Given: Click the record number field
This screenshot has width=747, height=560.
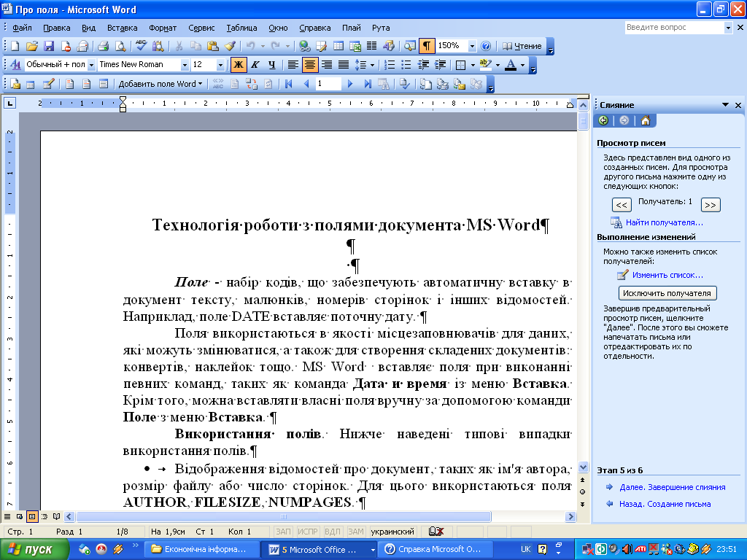Looking at the screenshot, I should point(328,84).
